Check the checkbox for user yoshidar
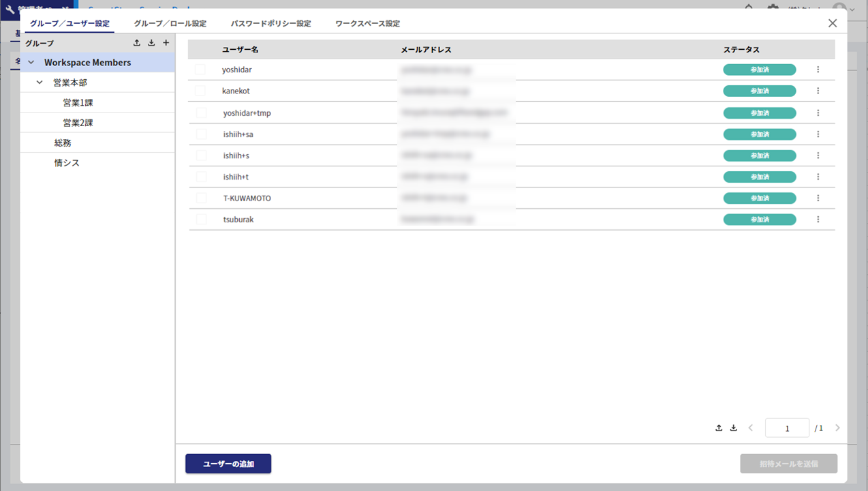 (201, 70)
